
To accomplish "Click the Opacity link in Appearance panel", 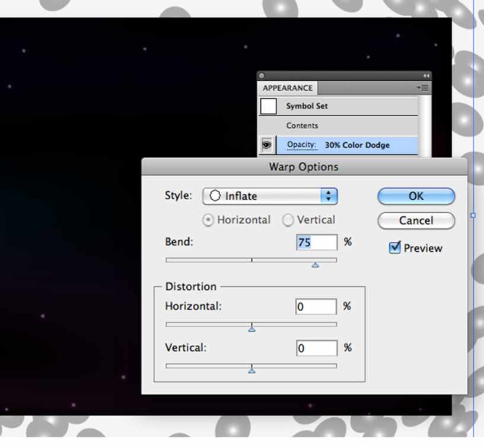I will point(301,145).
